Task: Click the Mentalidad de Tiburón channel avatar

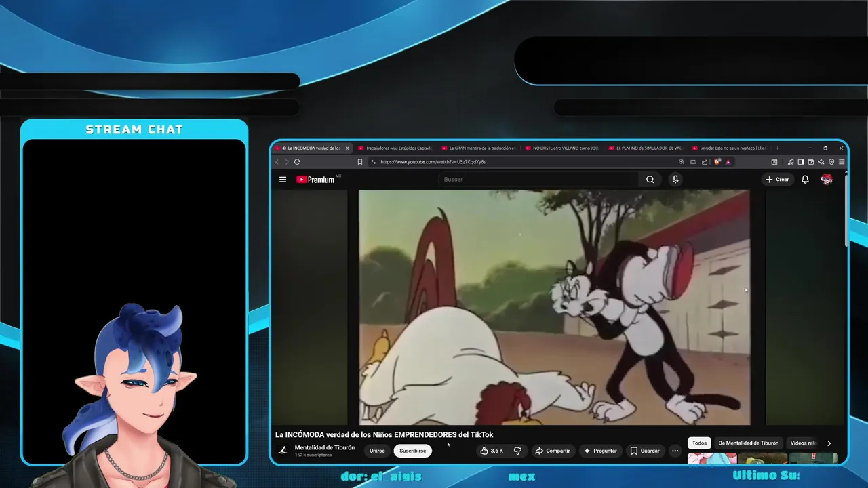Action: click(283, 450)
